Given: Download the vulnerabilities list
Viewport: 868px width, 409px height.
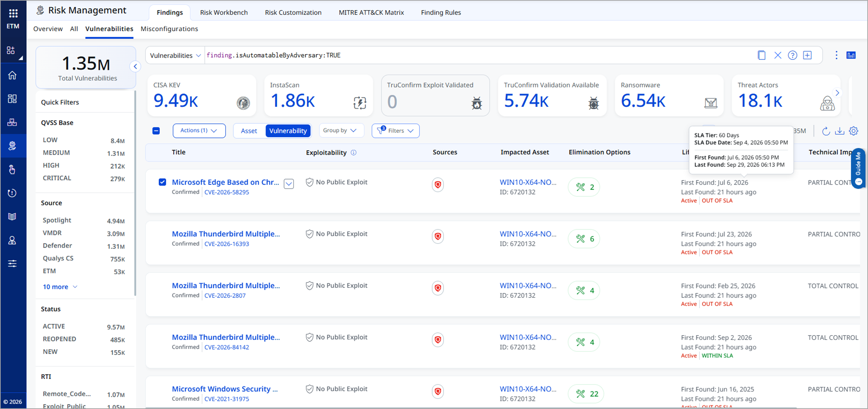Looking at the screenshot, I should pos(839,131).
